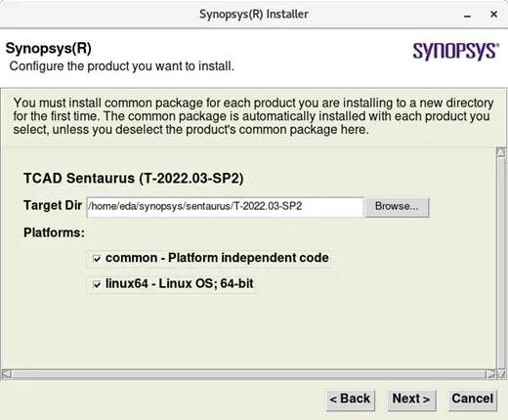
Task: Click the vertical scrollbar track
Action: click(501, 264)
